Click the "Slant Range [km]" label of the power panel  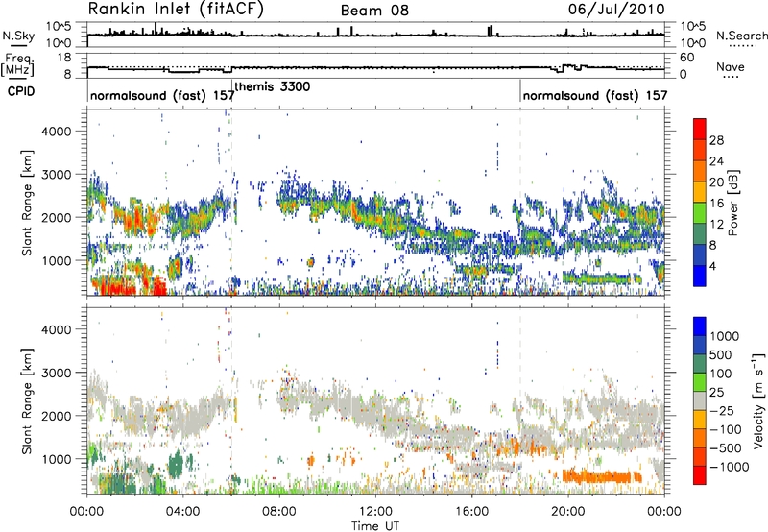[27, 203]
